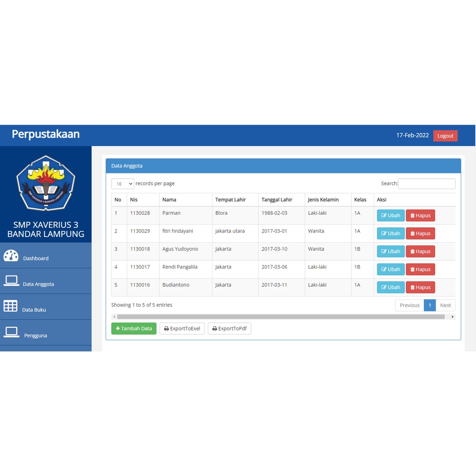Image resolution: width=476 pixels, height=476 pixels.
Task: Click the birthplace cell Blora
Action: coord(221,213)
